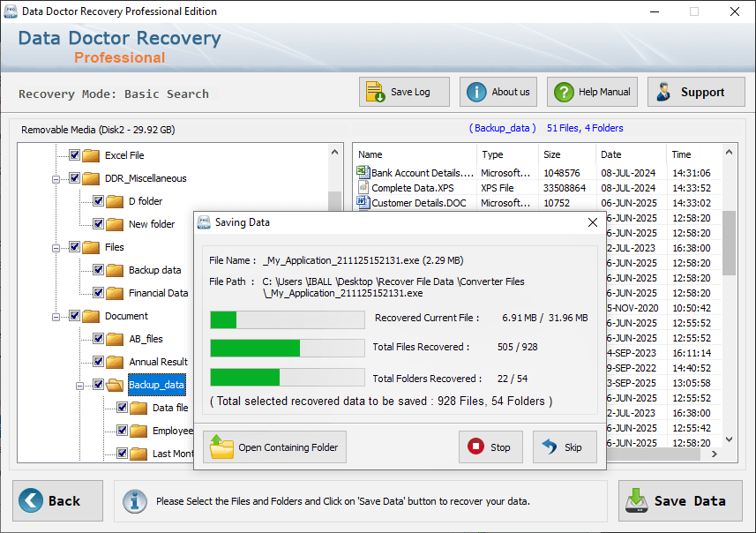Click the Excel icon beside Bank Account Details
The image size is (756, 533).
[363, 172]
